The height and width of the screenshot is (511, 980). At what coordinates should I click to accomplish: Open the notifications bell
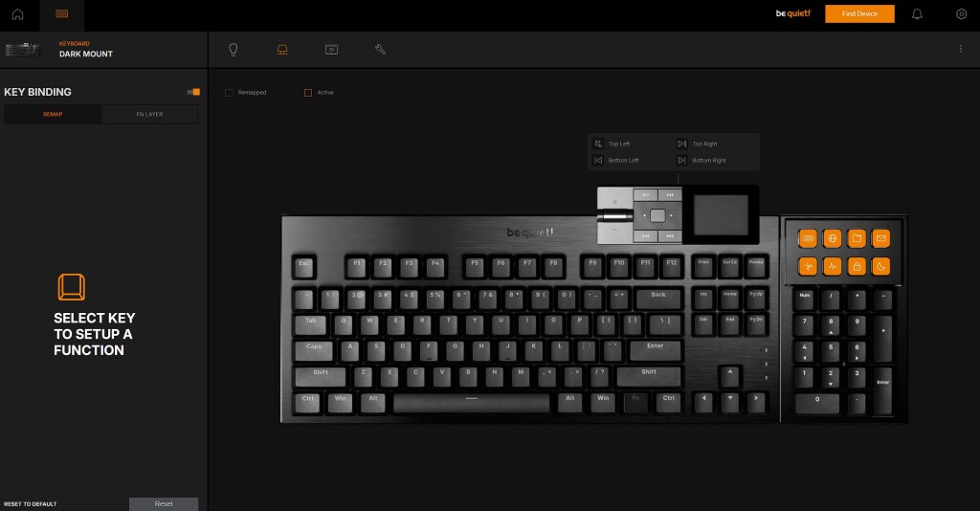point(917,13)
